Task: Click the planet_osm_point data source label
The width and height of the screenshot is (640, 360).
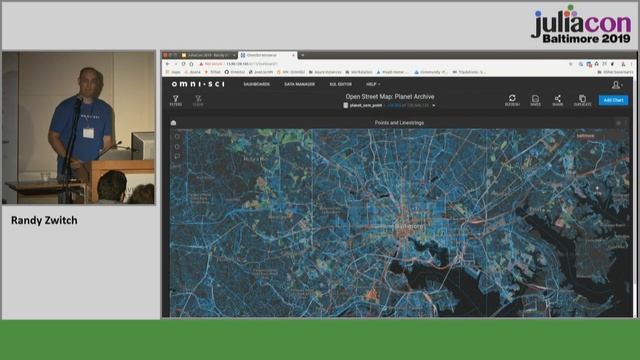Action: pyautogui.click(x=365, y=105)
